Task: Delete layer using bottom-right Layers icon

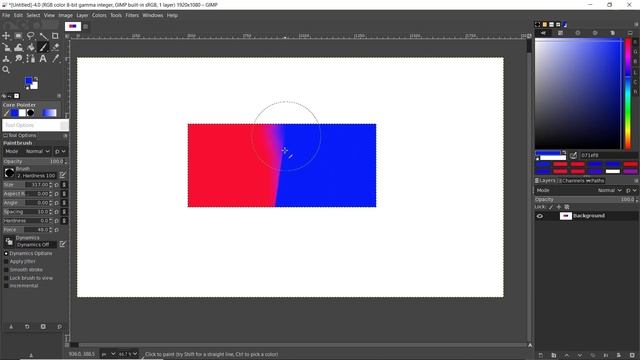Action: [632, 355]
